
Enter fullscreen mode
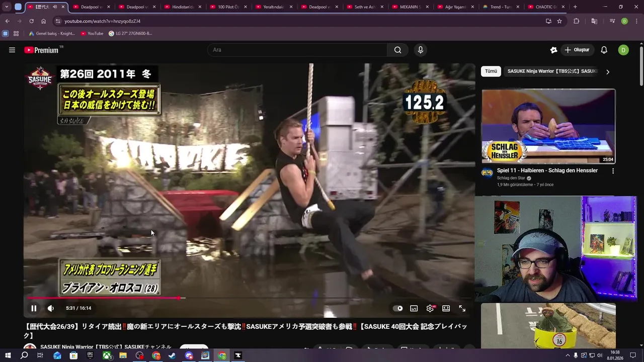click(462, 308)
